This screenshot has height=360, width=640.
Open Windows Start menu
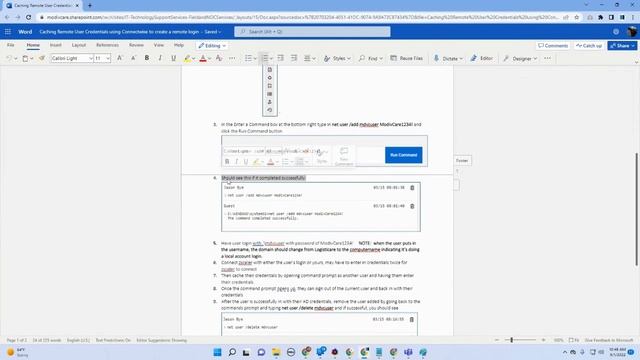[x=217, y=352]
